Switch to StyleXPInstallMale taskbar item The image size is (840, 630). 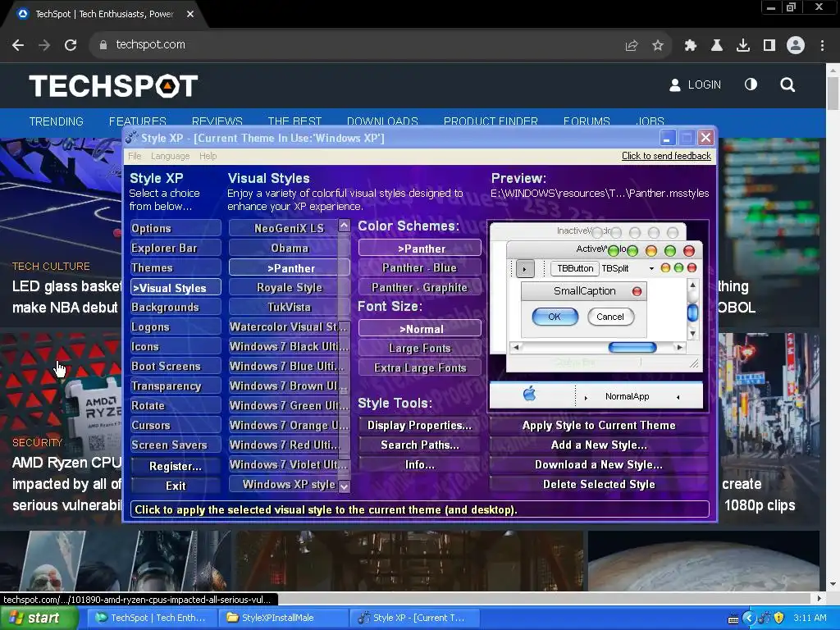[284, 618]
